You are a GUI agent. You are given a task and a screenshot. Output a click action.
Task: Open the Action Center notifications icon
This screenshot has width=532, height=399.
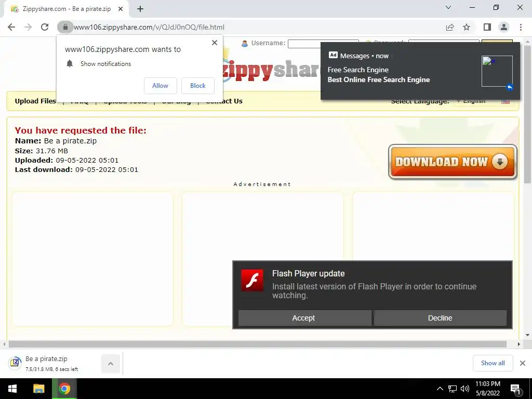point(515,389)
